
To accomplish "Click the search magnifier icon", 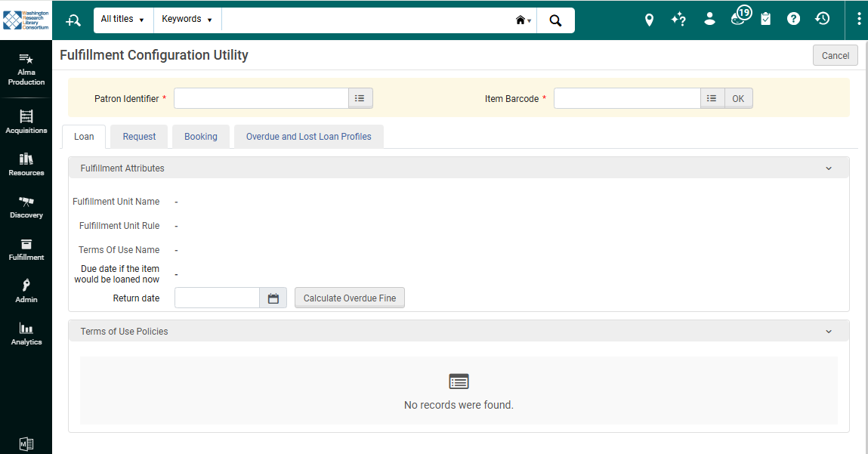I will 555,20.
